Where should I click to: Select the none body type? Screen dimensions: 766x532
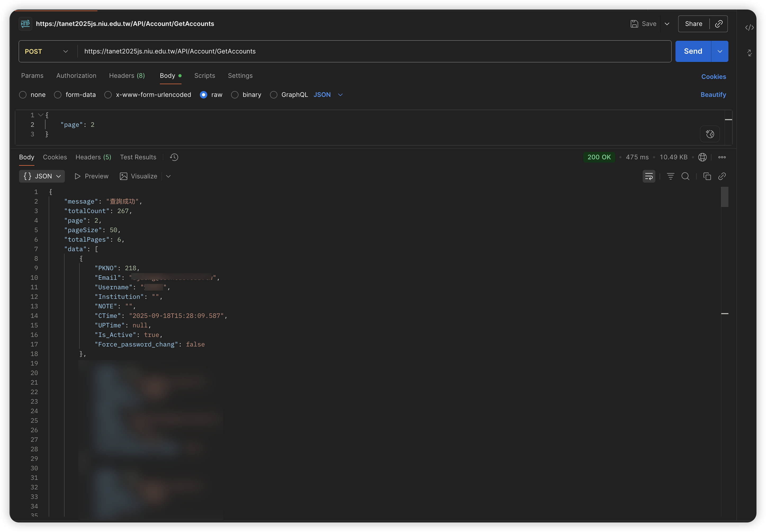(23, 95)
